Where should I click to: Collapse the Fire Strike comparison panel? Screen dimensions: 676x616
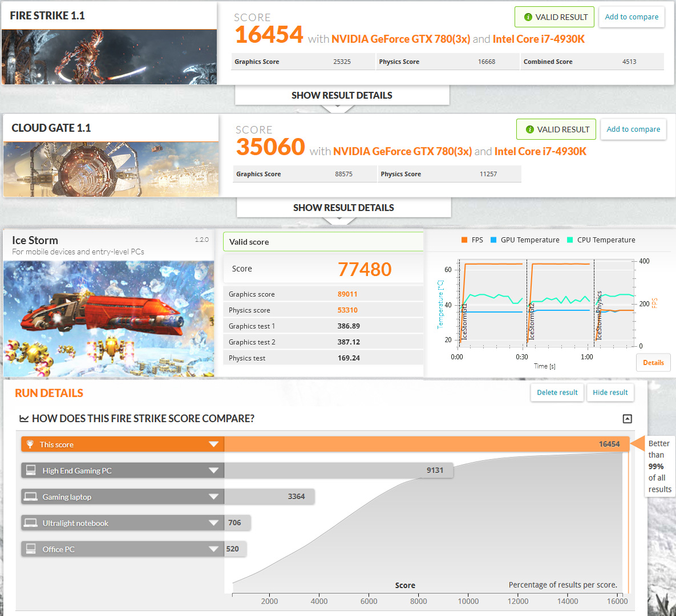628,419
